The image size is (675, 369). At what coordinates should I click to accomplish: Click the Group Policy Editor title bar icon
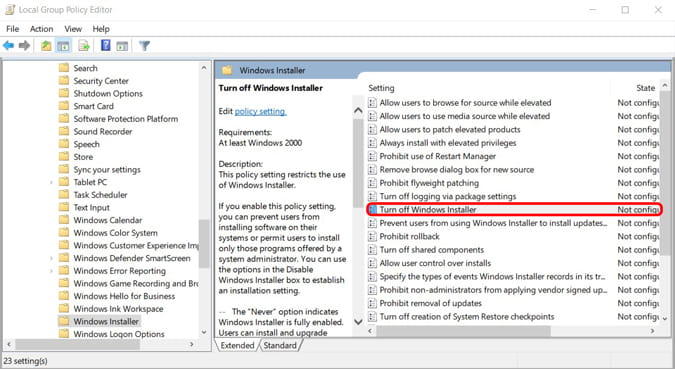pyautogui.click(x=9, y=9)
